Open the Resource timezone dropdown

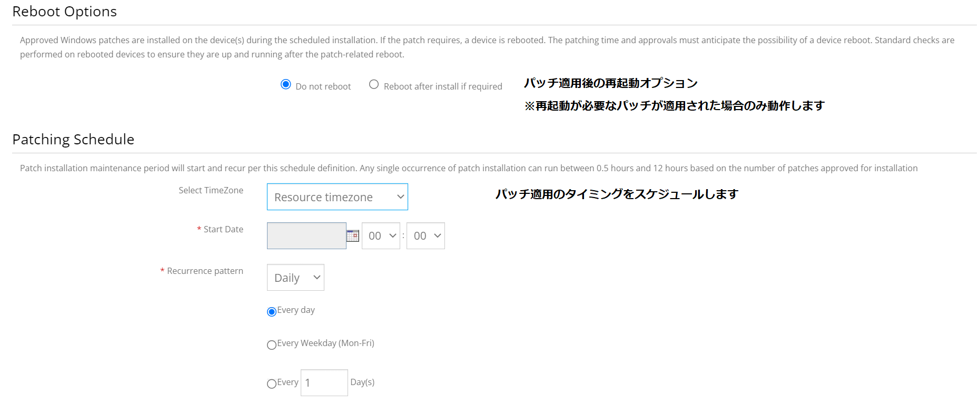pyautogui.click(x=338, y=197)
